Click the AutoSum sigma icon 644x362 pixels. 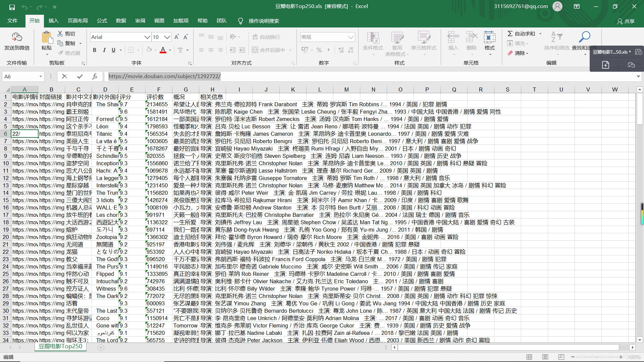point(510,34)
